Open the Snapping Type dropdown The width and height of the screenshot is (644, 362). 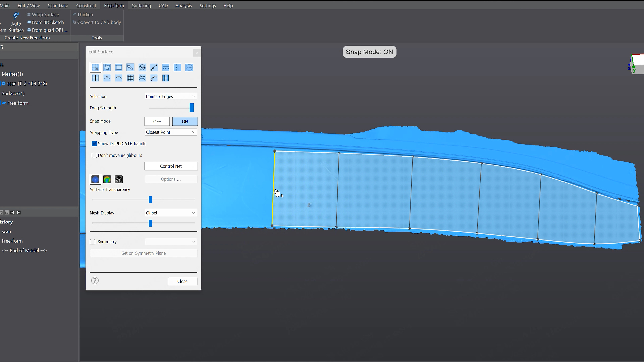171,132
